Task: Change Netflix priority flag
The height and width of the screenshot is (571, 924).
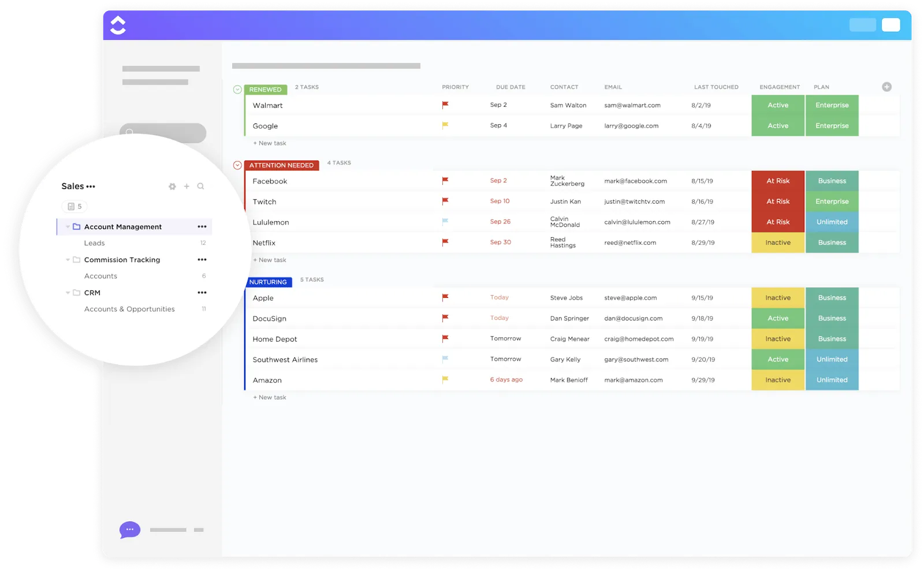Action: click(445, 242)
